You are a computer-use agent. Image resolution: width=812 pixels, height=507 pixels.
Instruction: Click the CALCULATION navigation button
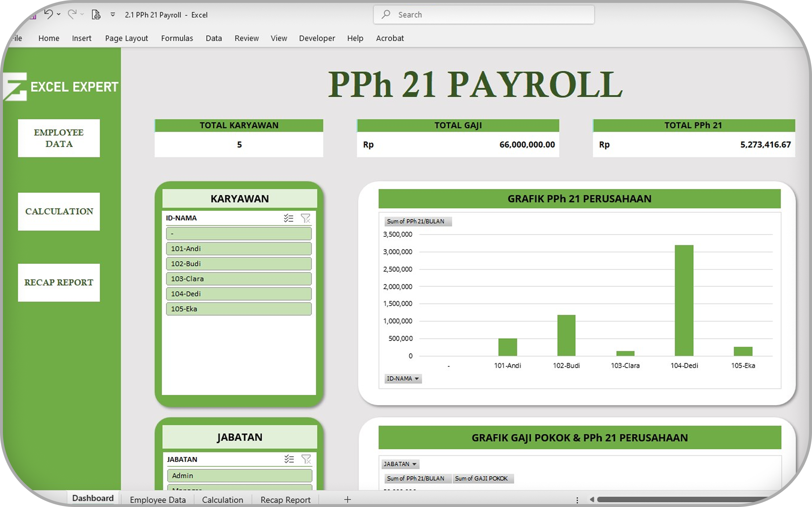coord(59,211)
